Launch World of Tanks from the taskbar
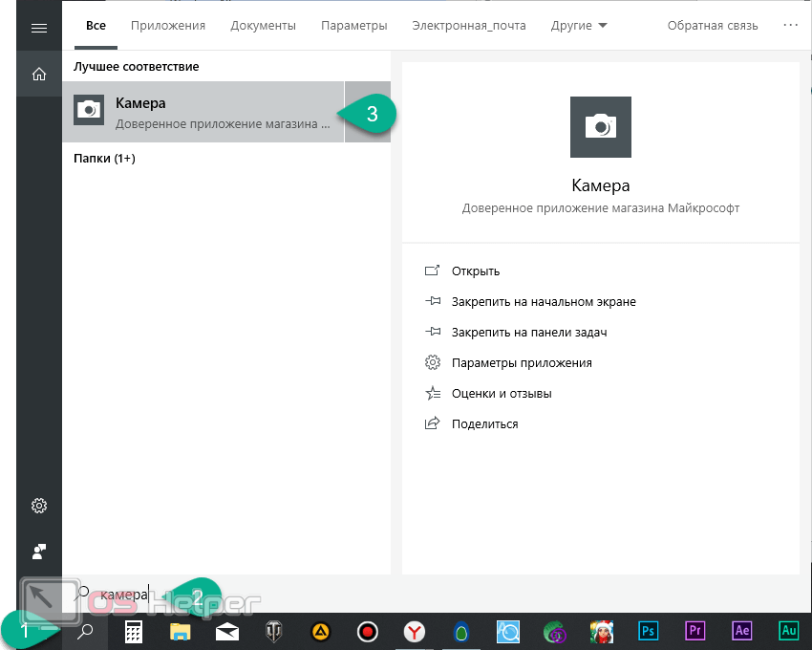 (273, 631)
